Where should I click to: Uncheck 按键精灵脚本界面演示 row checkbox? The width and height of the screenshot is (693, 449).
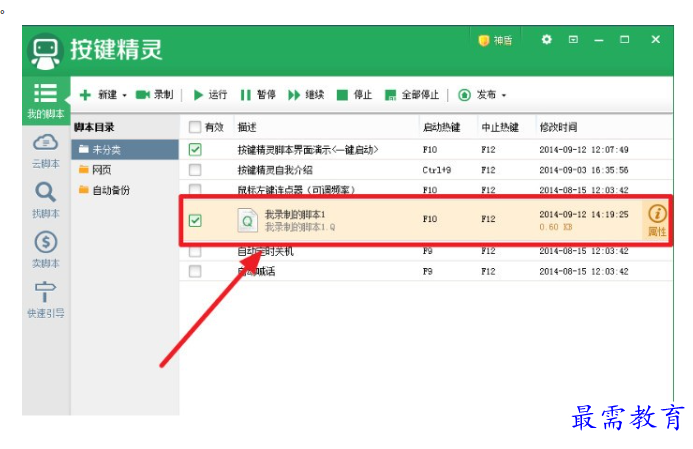[x=195, y=150]
